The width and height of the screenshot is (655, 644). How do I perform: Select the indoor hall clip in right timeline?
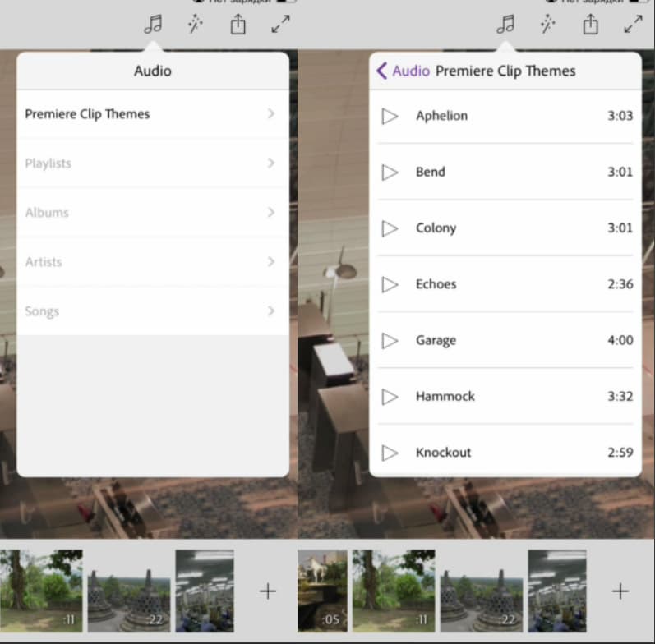[557, 591]
